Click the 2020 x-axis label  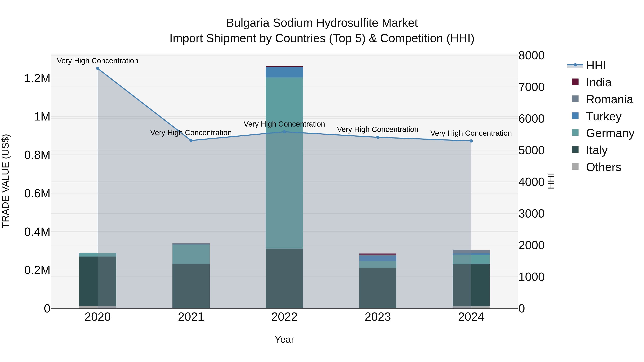(x=98, y=317)
